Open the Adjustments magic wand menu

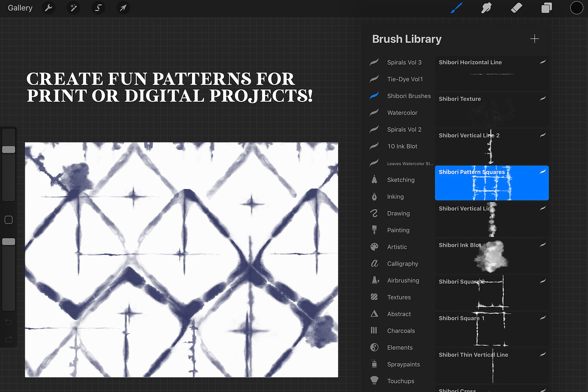coord(73,8)
